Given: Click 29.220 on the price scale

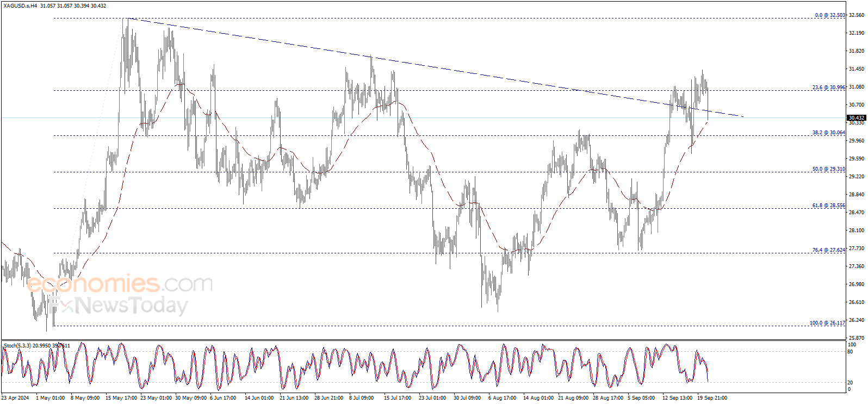Looking at the screenshot, I should [857, 177].
